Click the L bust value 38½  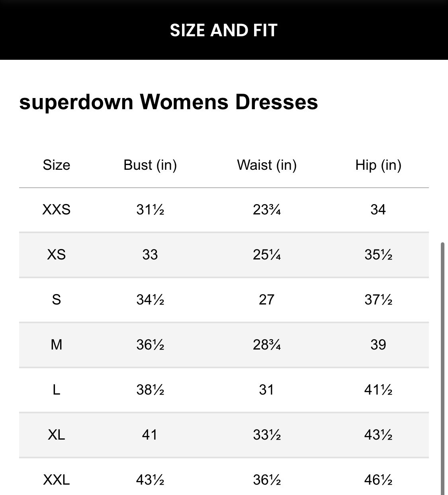tap(150, 389)
